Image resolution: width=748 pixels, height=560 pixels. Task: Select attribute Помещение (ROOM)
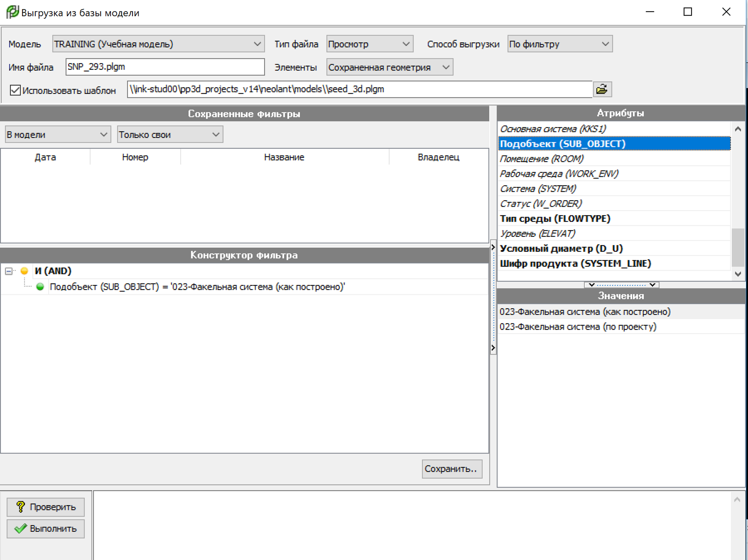point(614,159)
